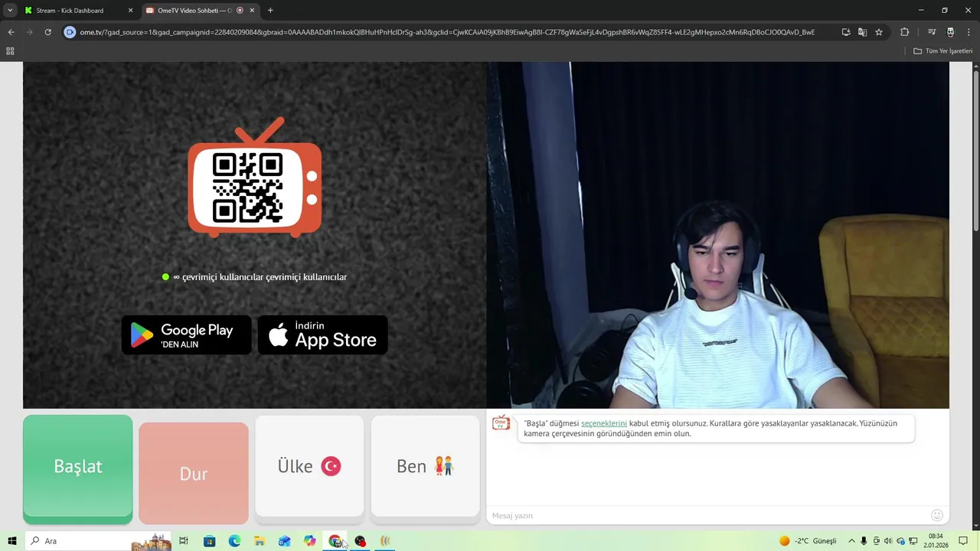Expand the tab search dropdown arrow
Screen dimensions: 980x551
pos(10,11)
